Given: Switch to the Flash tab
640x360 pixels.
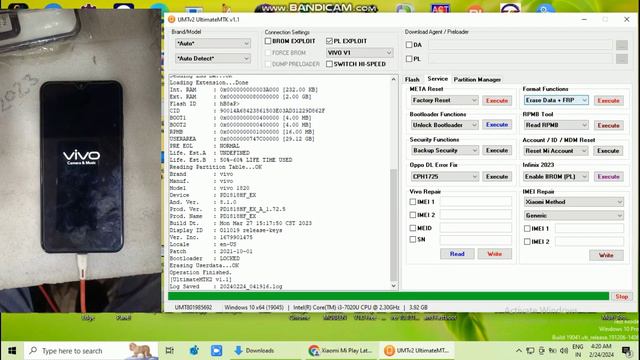Looking at the screenshot, I should (412, 80).
